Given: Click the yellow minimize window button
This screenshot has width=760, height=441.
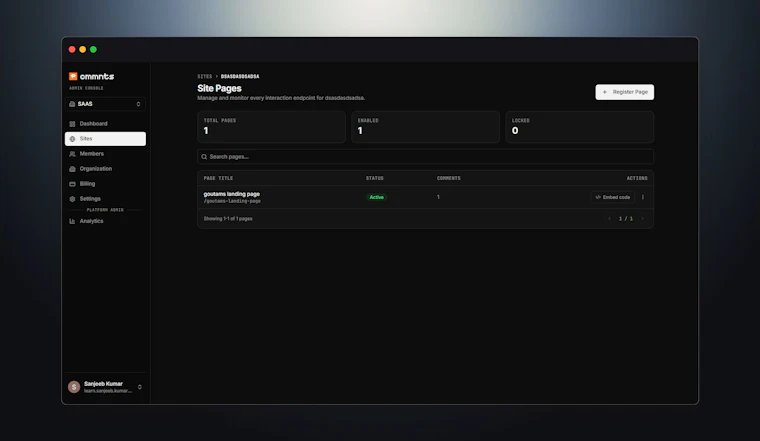Looking at the screenshot, I should coord(82,49).
